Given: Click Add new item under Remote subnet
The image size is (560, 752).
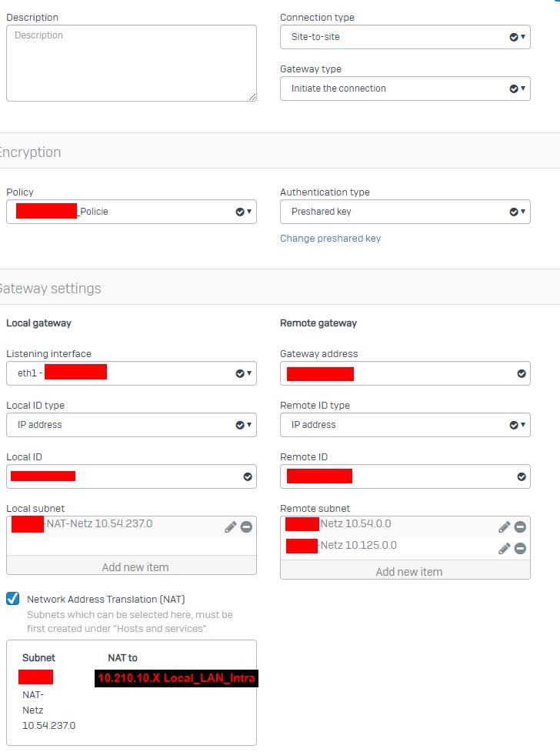Looking at the screenshot, I should click(408, 572).
